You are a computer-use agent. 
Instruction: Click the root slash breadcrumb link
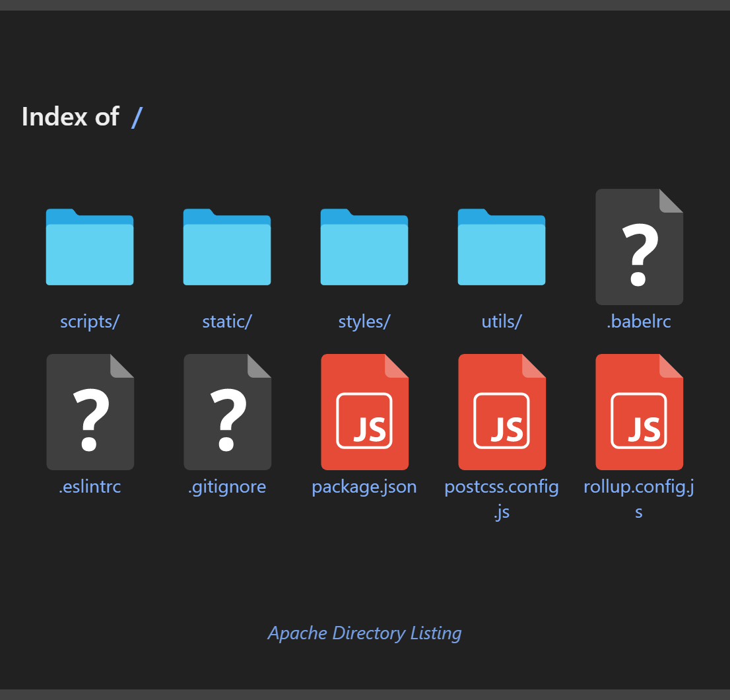coord(137,117)
